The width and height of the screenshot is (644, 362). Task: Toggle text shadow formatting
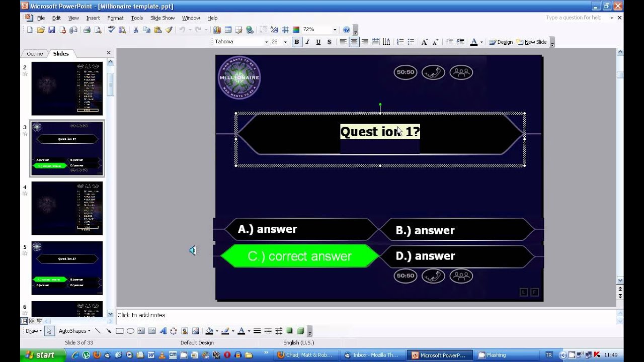(329, 42)
